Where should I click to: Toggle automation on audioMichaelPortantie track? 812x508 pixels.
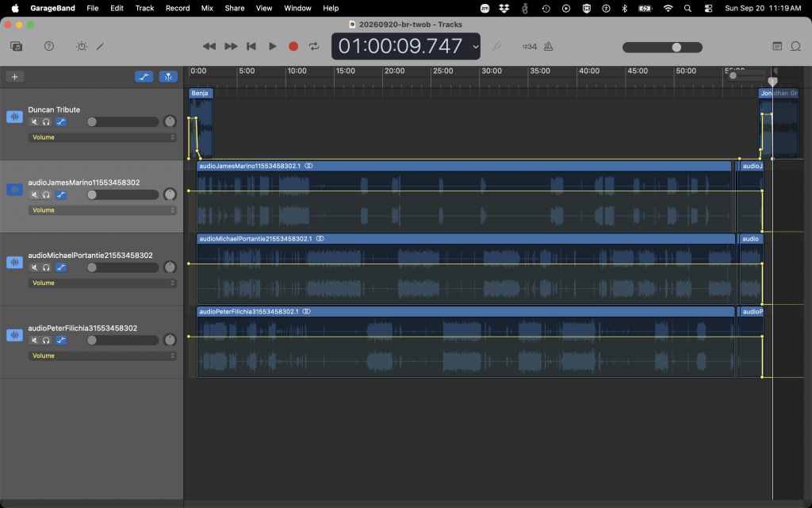coord(61,267)
